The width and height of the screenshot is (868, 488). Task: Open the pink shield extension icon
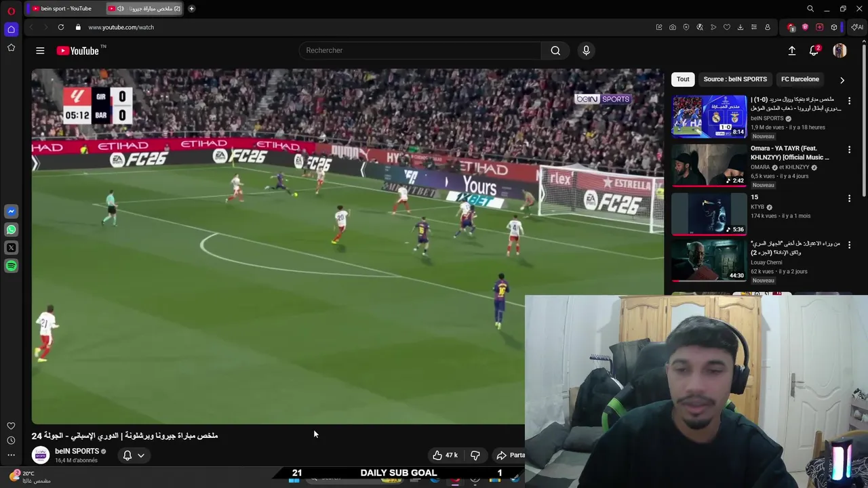(x=805, y=27)
